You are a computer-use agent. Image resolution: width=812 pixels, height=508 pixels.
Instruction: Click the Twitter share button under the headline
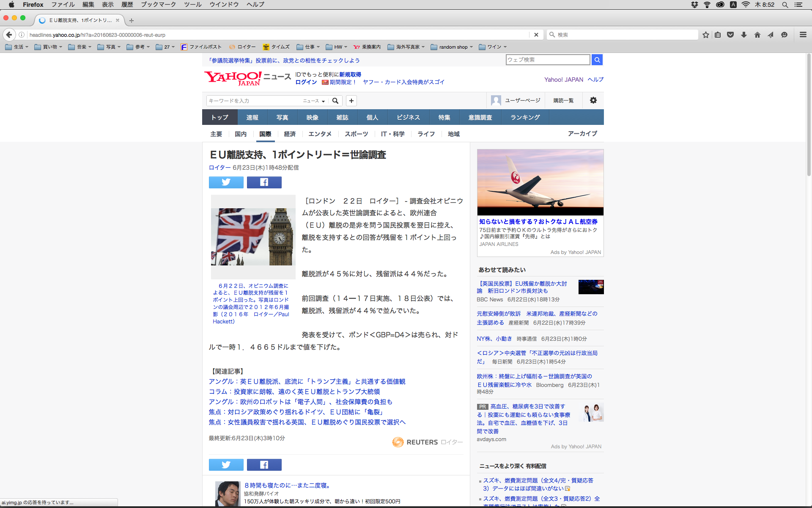point(226,182)
